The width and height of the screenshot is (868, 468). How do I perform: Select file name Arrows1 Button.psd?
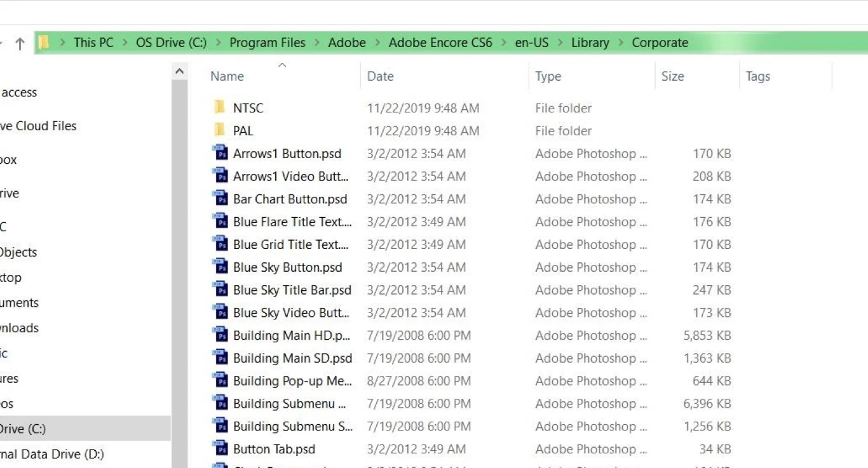click(287, 154)
